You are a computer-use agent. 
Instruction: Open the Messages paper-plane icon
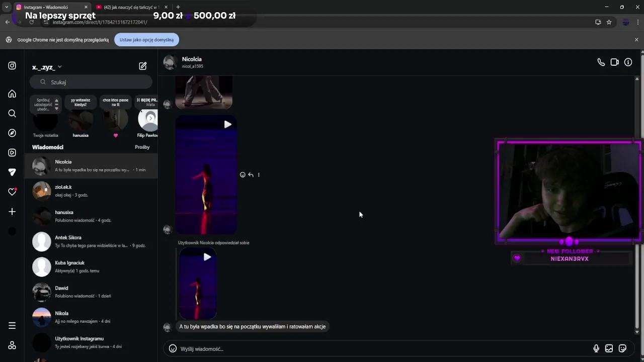click(x=12, y=172)
